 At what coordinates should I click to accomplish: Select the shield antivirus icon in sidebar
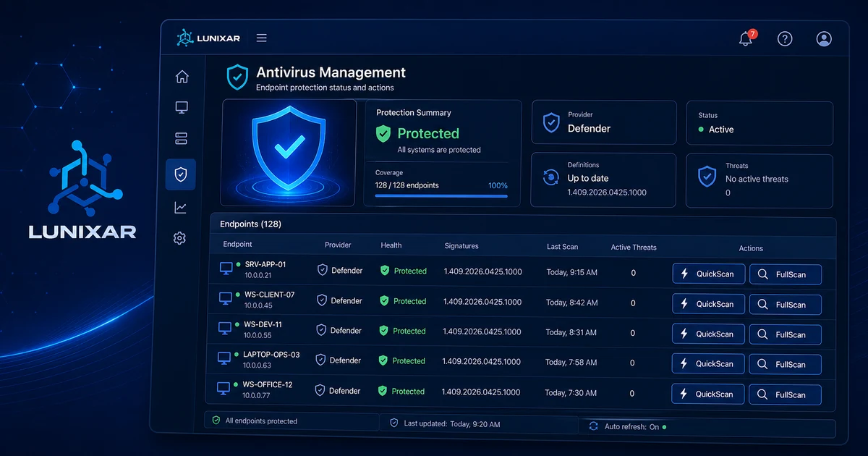(181, 174)
